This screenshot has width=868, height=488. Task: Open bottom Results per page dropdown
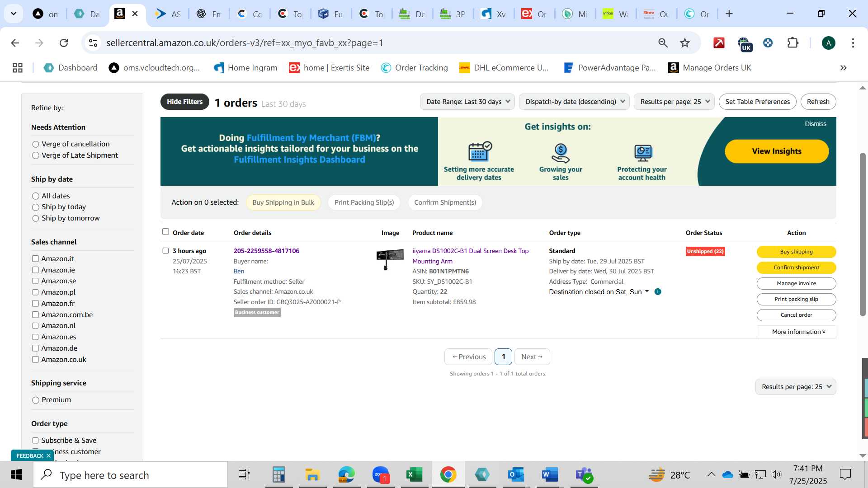pos(796,387)
